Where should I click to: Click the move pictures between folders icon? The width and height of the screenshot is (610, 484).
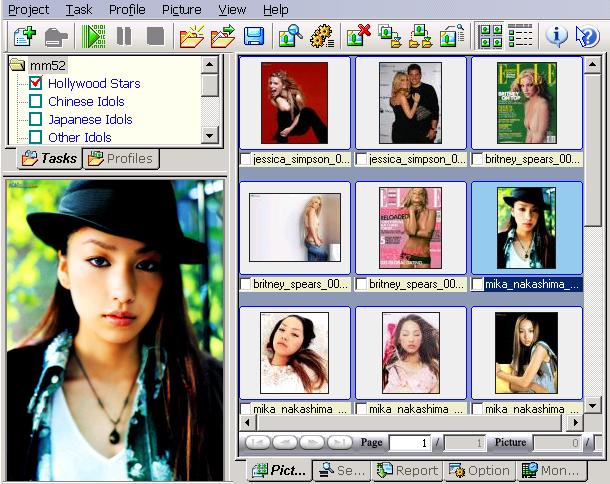421,36
